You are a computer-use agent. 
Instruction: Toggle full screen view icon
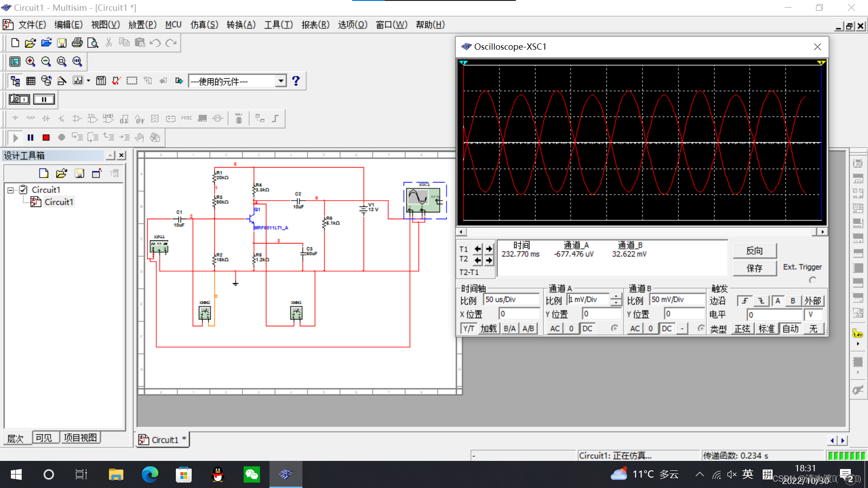pos(15,61)
